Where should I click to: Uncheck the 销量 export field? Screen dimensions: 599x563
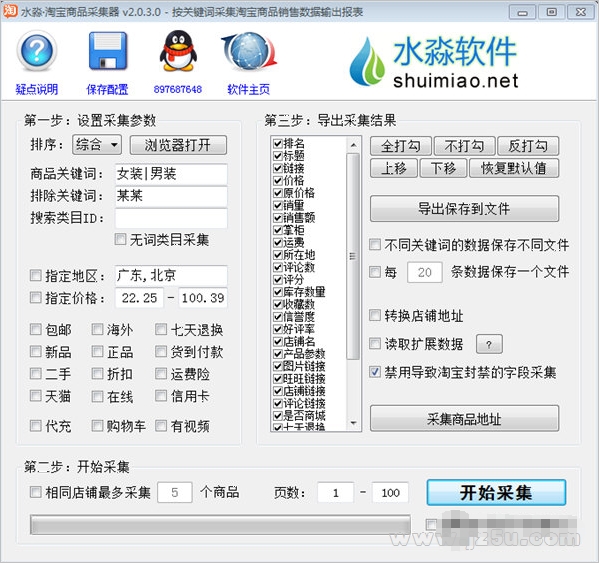click(278, 205)
